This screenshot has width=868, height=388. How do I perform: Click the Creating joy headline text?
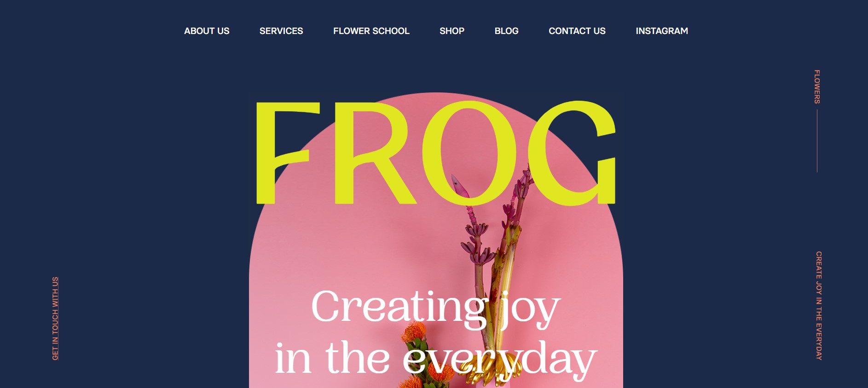pos(435,308)
